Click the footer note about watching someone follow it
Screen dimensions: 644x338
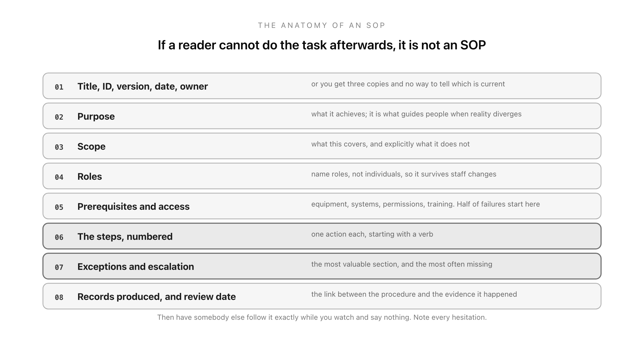(x=322, y=317)
